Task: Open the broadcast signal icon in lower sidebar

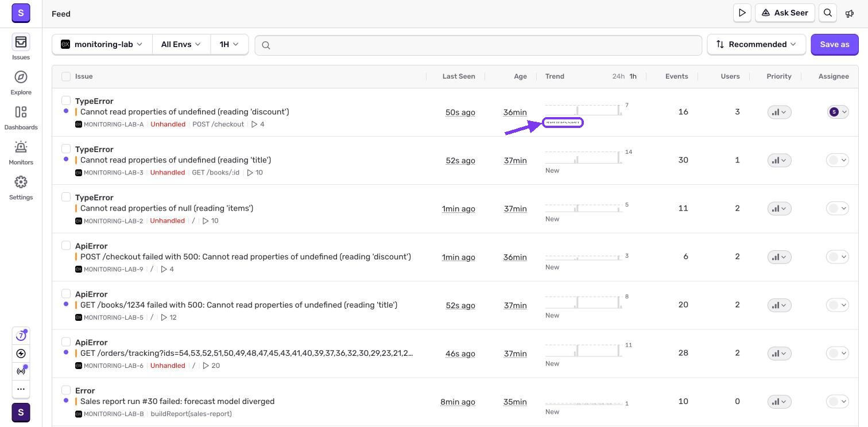Action: click(21, 371)
